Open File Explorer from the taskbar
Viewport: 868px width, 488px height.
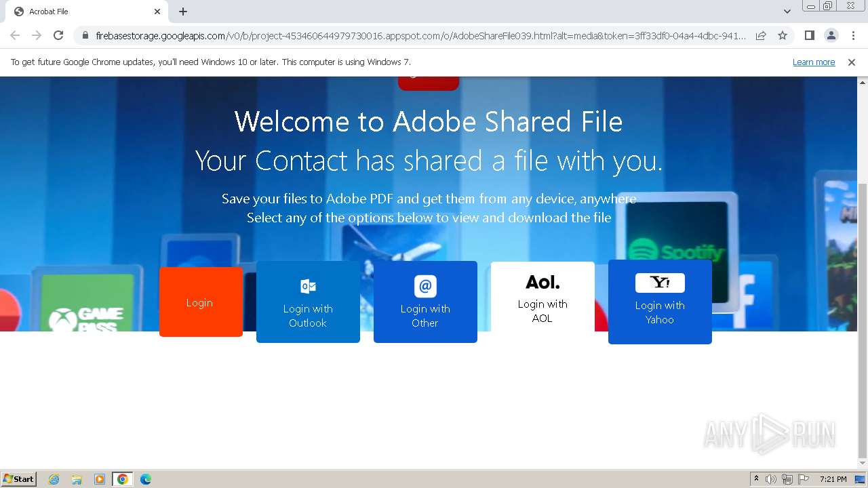pyautogui.click(x=77, y=479)
